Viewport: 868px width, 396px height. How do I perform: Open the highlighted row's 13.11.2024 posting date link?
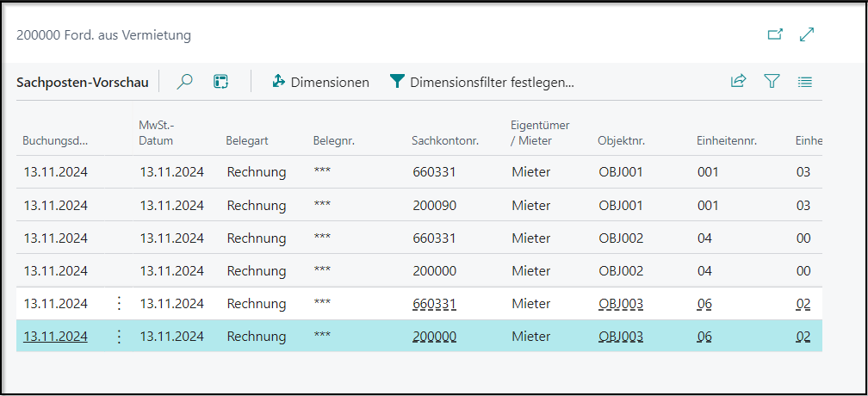(55, 337)
